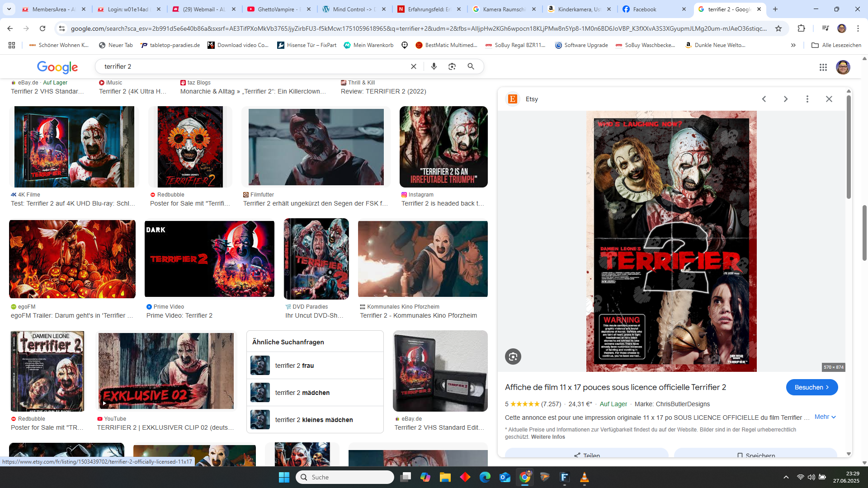868x488 pixels.
Task: Switch to the Kinderkamera Amazon tab
Action: tap(579, 9)
